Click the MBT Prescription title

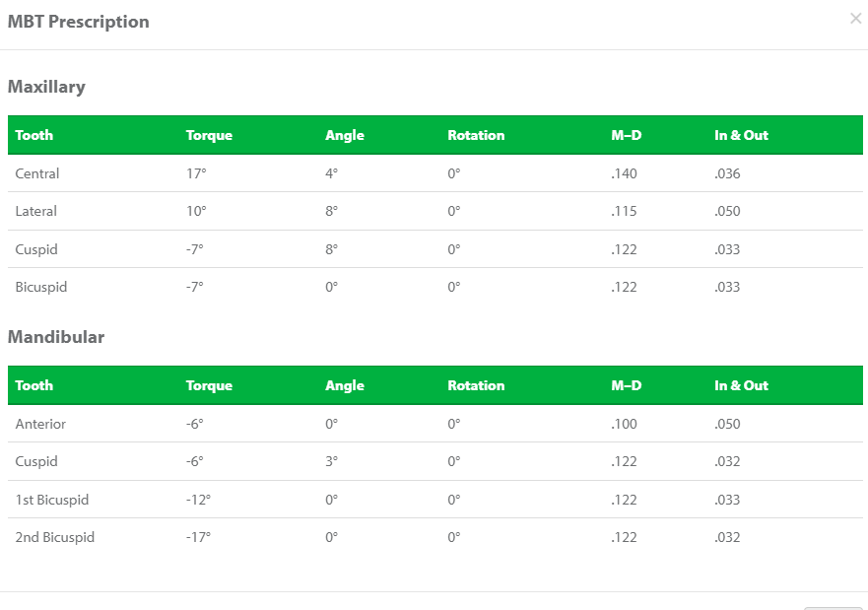point(78,22)
